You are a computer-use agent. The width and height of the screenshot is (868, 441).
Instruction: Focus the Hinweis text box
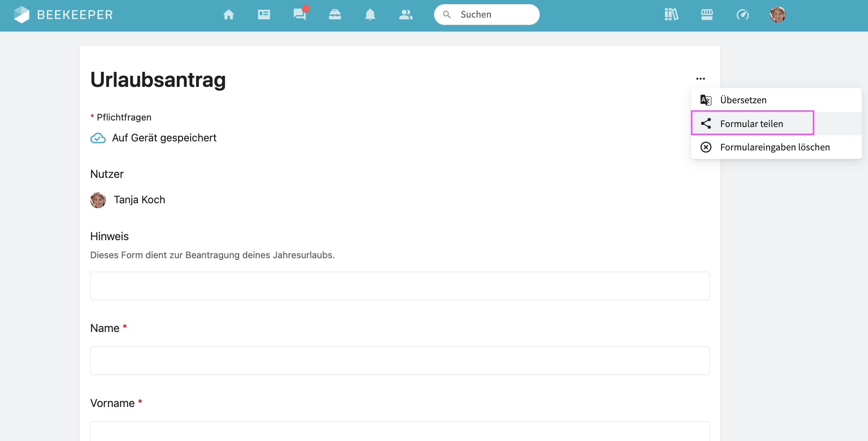(x=400, y=286)
